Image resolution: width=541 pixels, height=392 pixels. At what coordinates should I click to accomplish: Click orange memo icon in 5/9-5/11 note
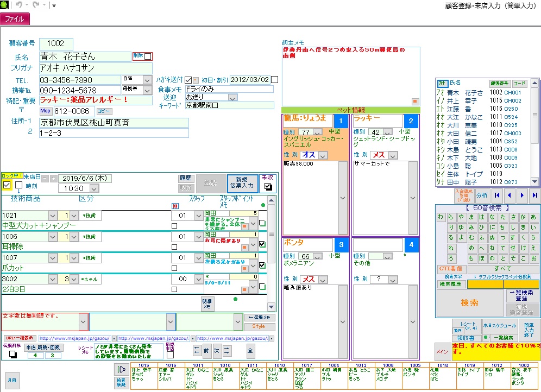(244, 289)
